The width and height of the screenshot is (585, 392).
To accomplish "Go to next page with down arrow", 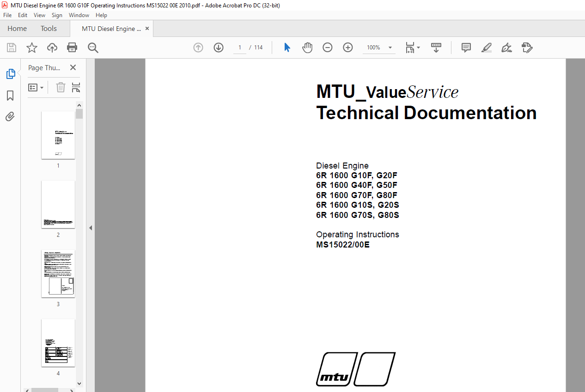I will coord(219,48).
